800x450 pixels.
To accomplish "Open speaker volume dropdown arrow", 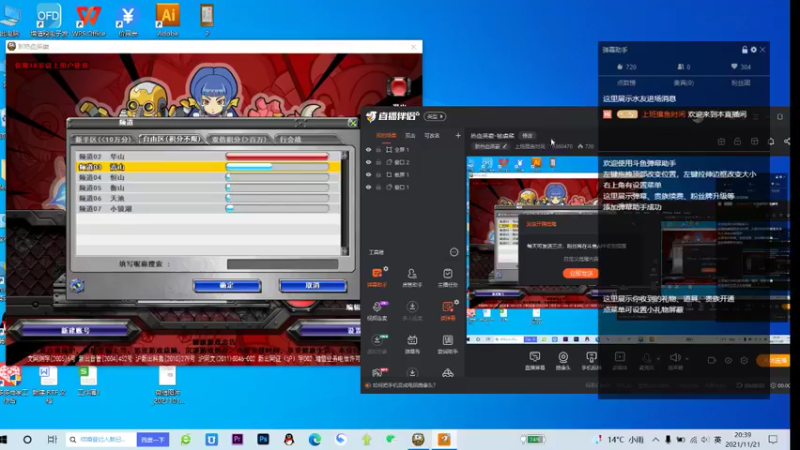I will pyautogui.click(x=687, y=359).
